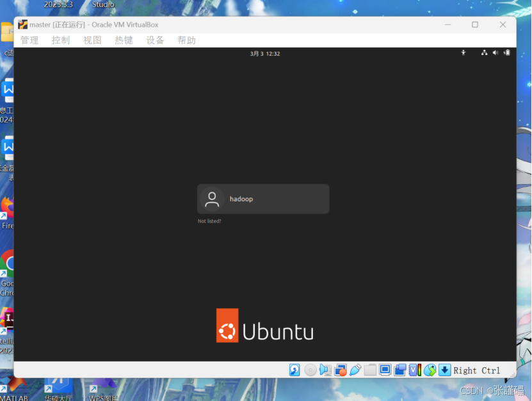Viewport: 532px width, 401px height.
Task: Open the Ubuntu clock 3月 3 12:32
Action: [265, 54]
